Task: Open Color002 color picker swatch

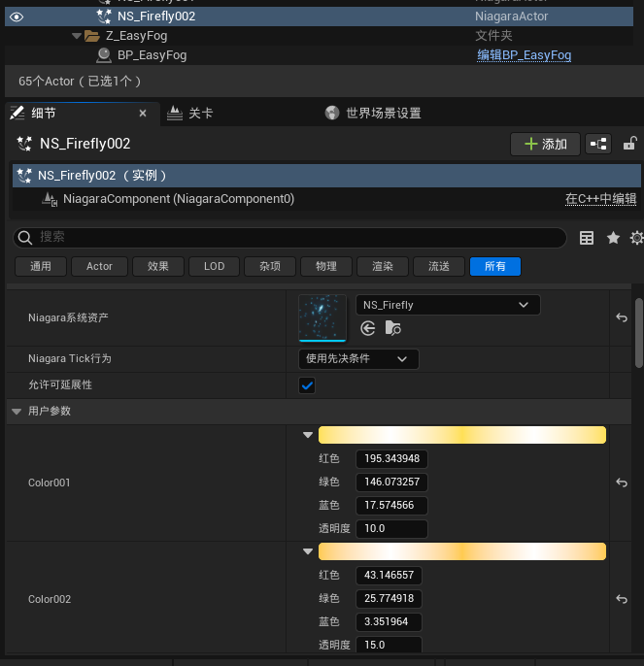Action: [462, 551]
